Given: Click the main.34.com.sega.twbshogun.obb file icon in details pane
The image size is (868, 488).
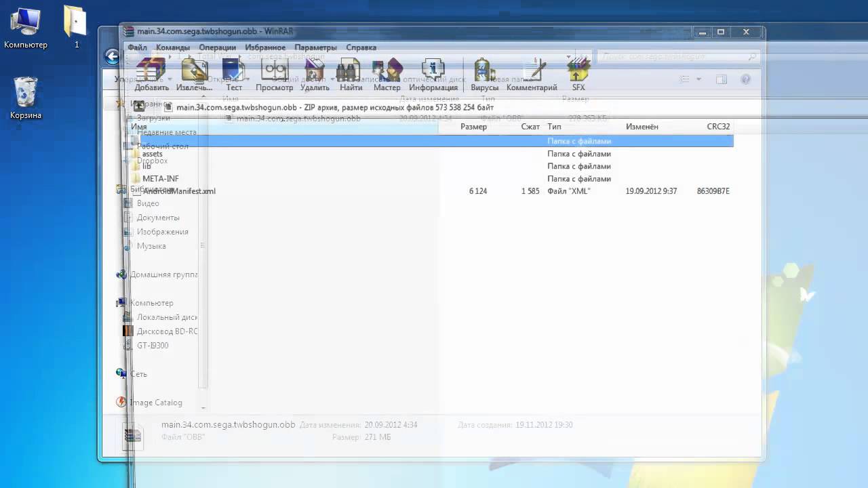Looking at the screenshot, I should [x=133, y=435].
